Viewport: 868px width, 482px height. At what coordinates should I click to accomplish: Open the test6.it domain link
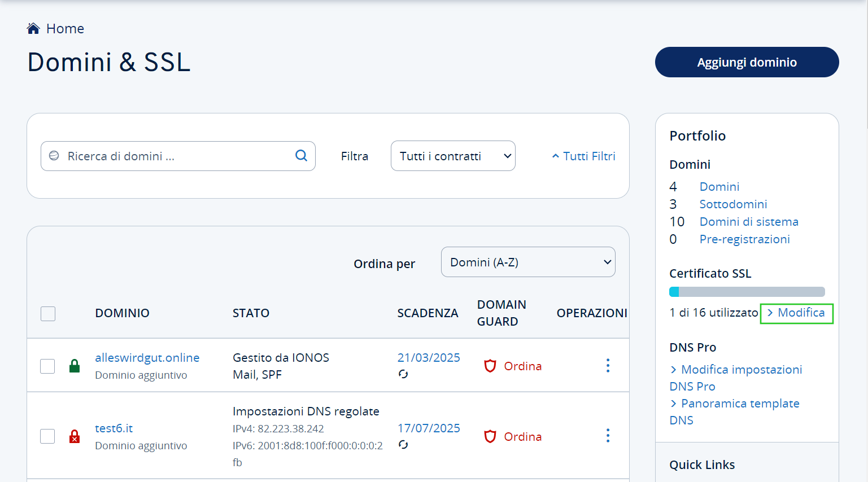coord(114,428)
